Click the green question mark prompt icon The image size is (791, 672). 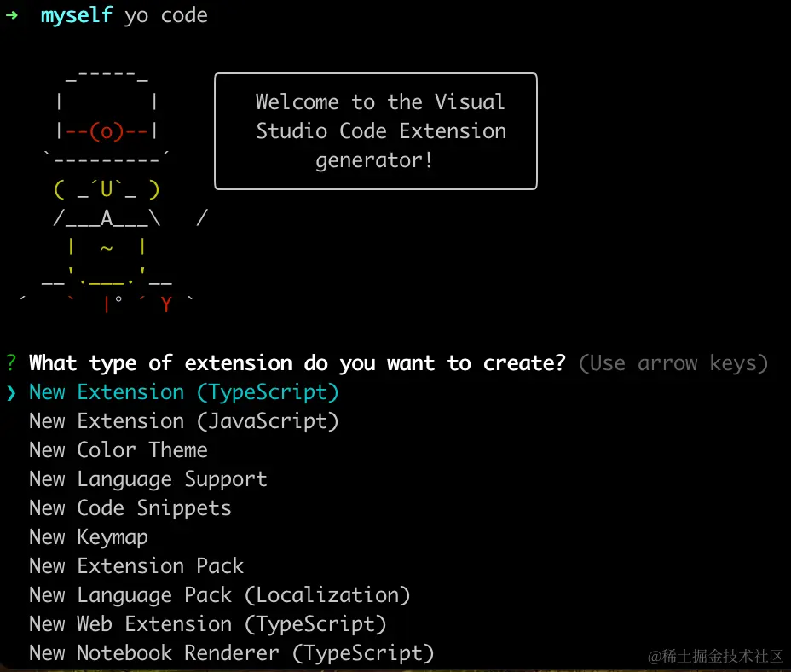click(x=11, y=363)
